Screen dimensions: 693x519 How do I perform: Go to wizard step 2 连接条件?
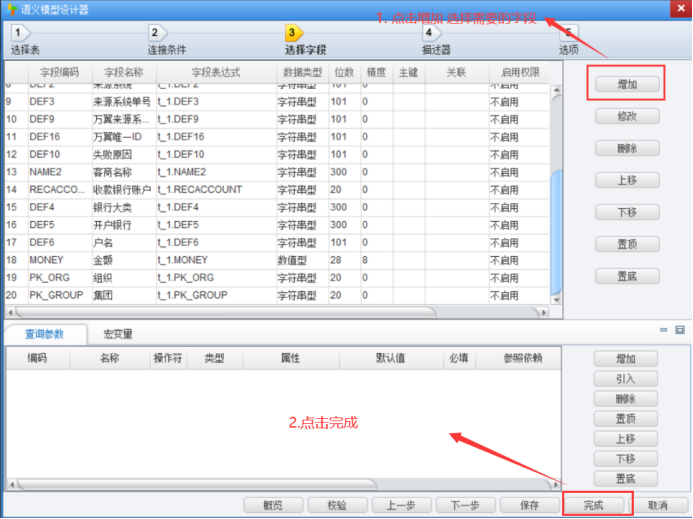166,40
